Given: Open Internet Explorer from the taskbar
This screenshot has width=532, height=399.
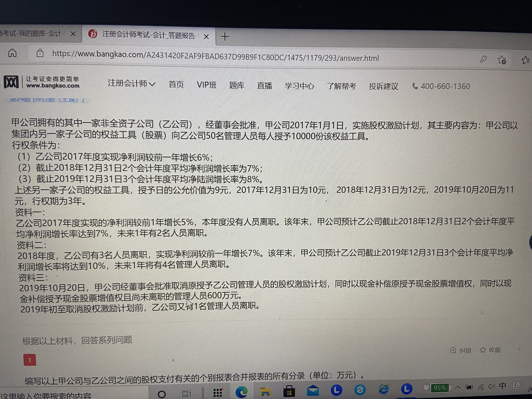Looking at the screenshot, I should 383,389.
